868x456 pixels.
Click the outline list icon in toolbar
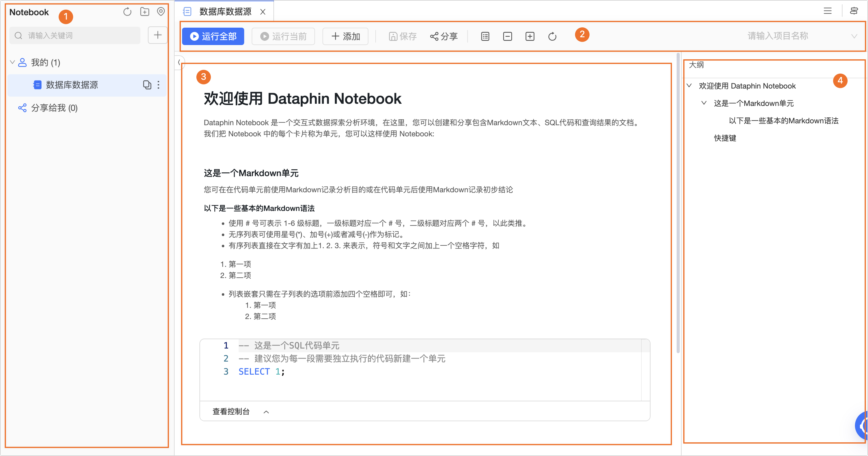(485, 36)
